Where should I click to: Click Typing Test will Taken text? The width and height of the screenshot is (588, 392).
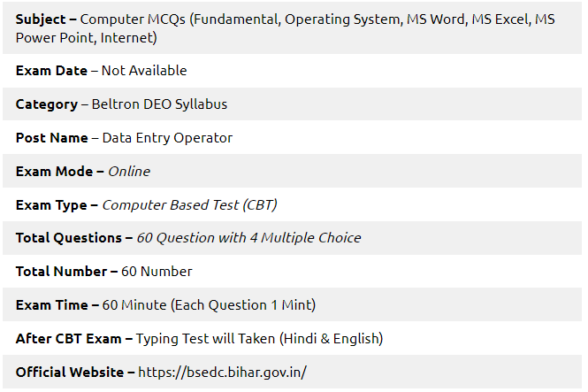click(x=205, y=339)
